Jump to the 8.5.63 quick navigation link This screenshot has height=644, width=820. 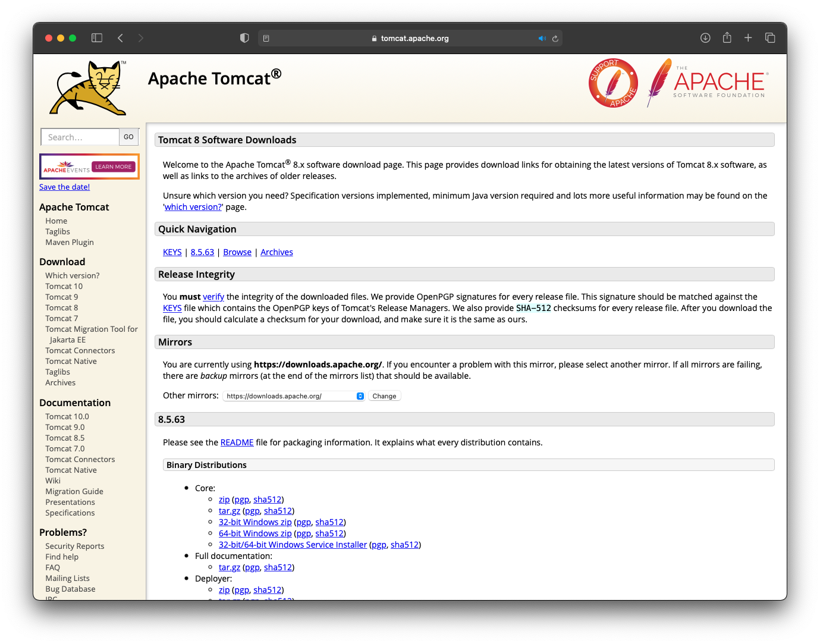(x=202, y=252)
